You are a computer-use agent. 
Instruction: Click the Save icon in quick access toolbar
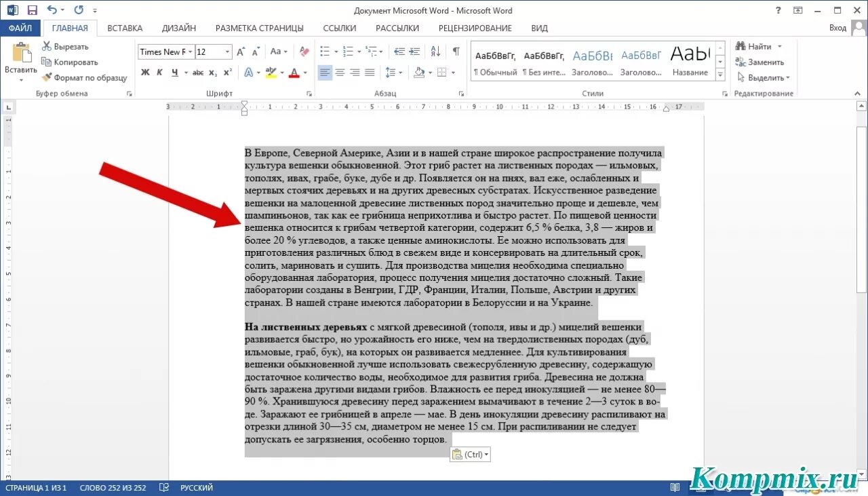point(32,10)
